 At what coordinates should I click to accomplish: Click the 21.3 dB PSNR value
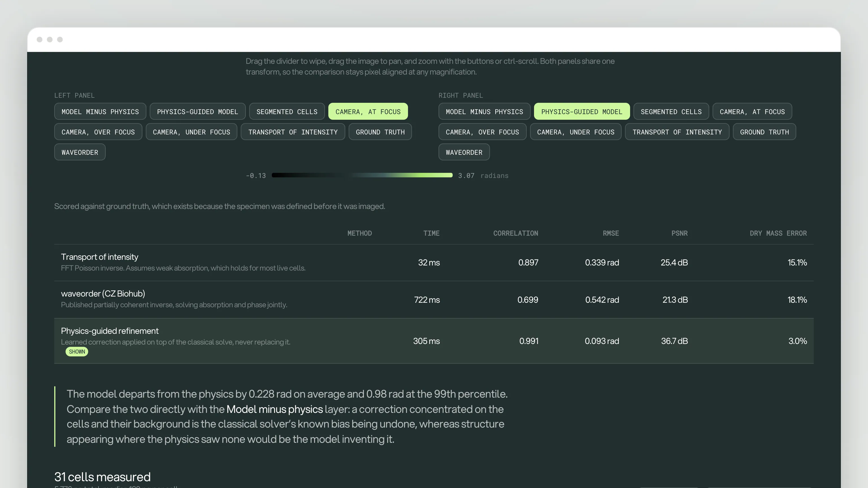tap(675, 300)
